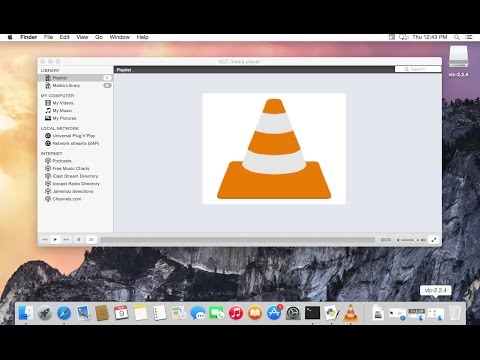Click the playlist Search field
The height and width of the screenshot is (360, 480).
[x=418, y=69]
